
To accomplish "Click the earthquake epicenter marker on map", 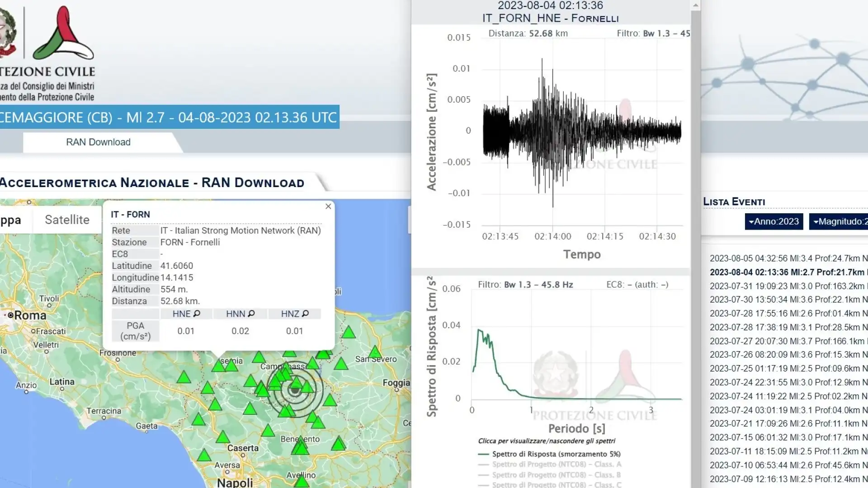I will tap(295, 390).
